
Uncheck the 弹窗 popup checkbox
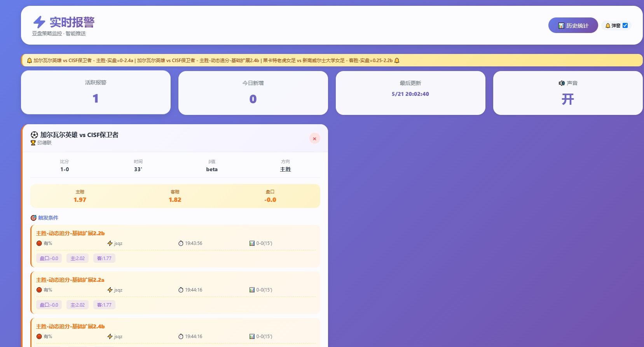(625, 26)
